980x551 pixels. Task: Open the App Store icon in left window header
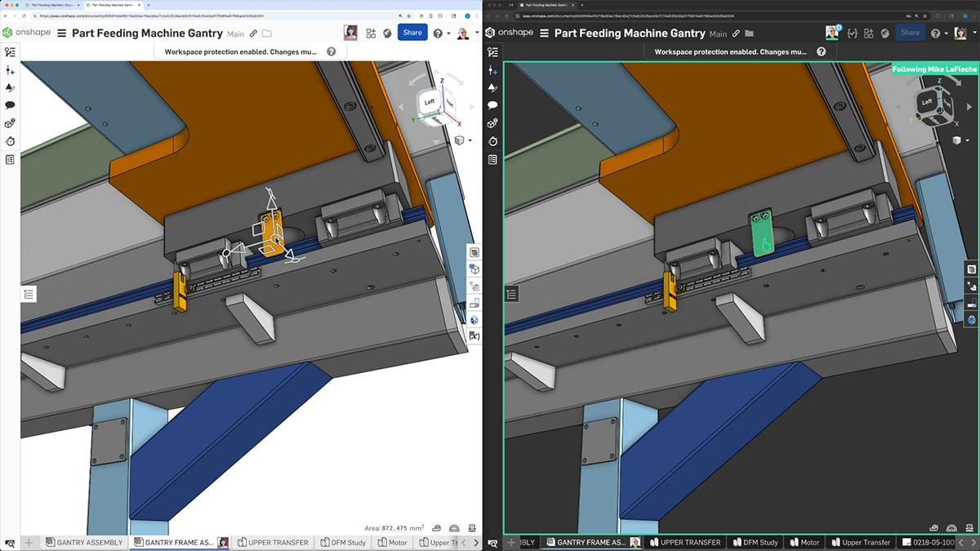click(371, 33)
